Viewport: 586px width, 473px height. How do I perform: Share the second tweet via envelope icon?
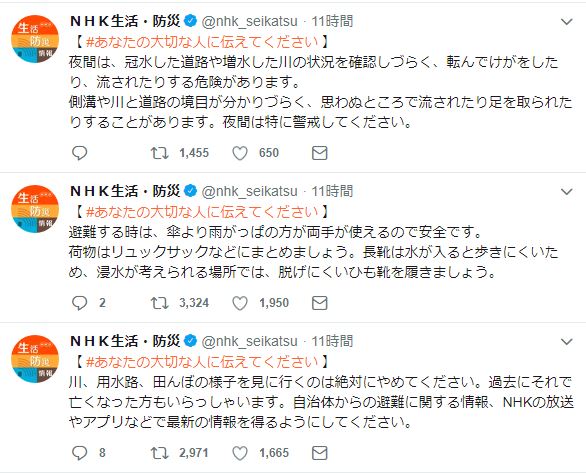320,303
